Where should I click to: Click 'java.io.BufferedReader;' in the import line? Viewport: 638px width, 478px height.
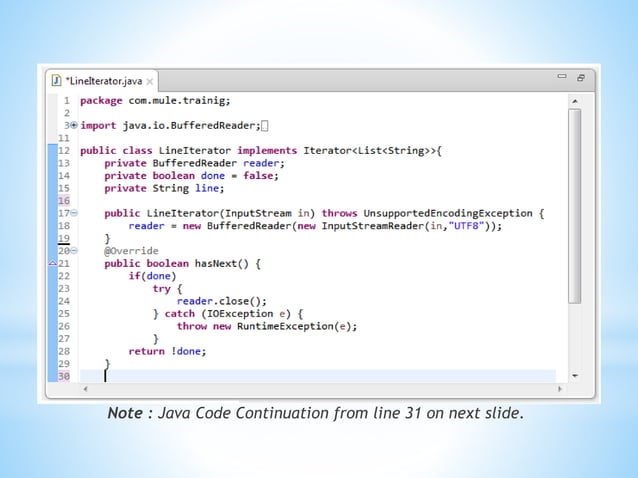192,126
